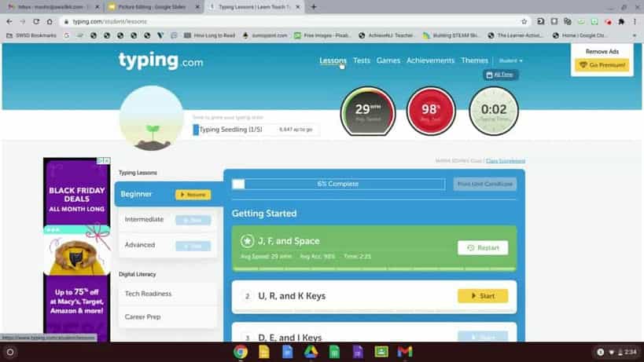Open the Career Prep unit

167,317
